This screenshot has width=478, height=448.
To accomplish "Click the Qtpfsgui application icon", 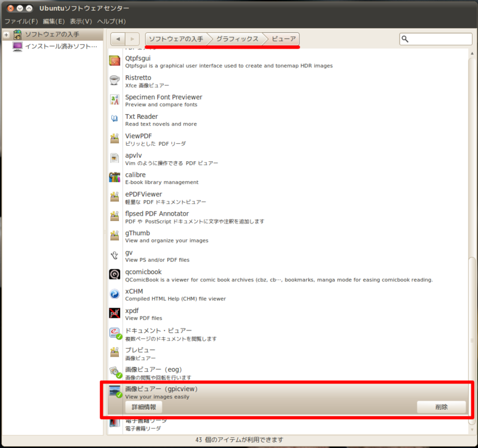I will click(115, 61).
